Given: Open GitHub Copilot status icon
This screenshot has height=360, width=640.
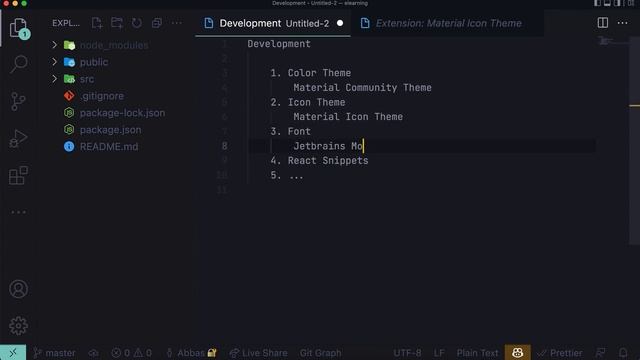Looking at the screenshot, I should pyautogui.click(x=518, y=353).
